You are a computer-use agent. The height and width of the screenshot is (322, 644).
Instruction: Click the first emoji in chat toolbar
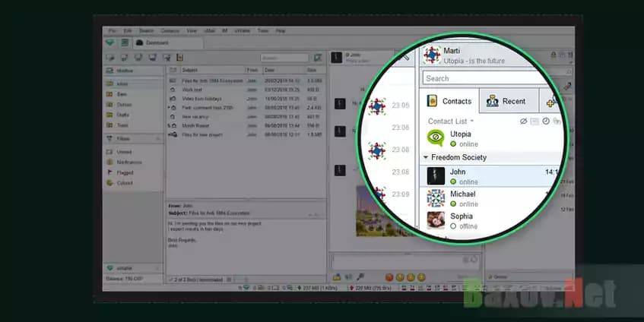click(389, 277)
